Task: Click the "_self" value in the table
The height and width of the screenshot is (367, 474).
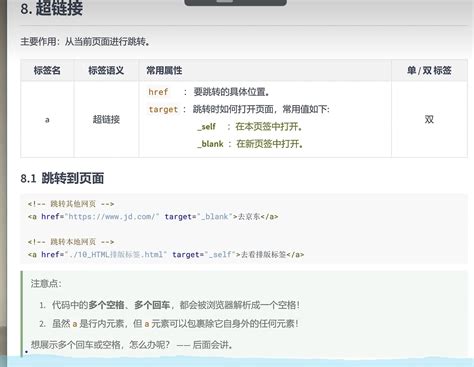Action: [206, 127]
